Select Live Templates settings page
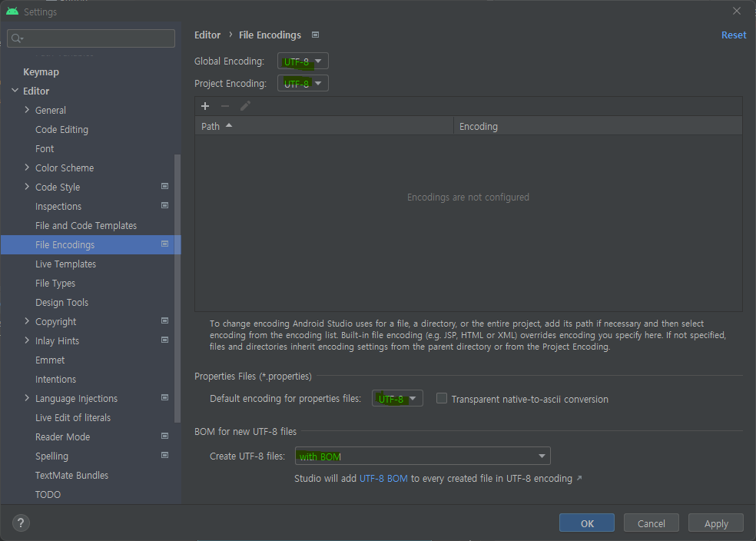 click(x=65, y=264)
